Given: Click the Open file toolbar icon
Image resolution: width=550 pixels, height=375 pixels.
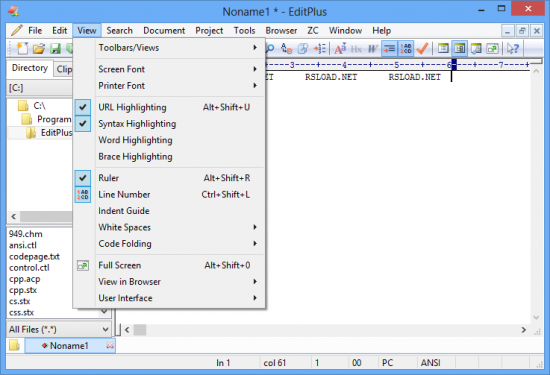Looking at the screenshot, I should point(39,48).
